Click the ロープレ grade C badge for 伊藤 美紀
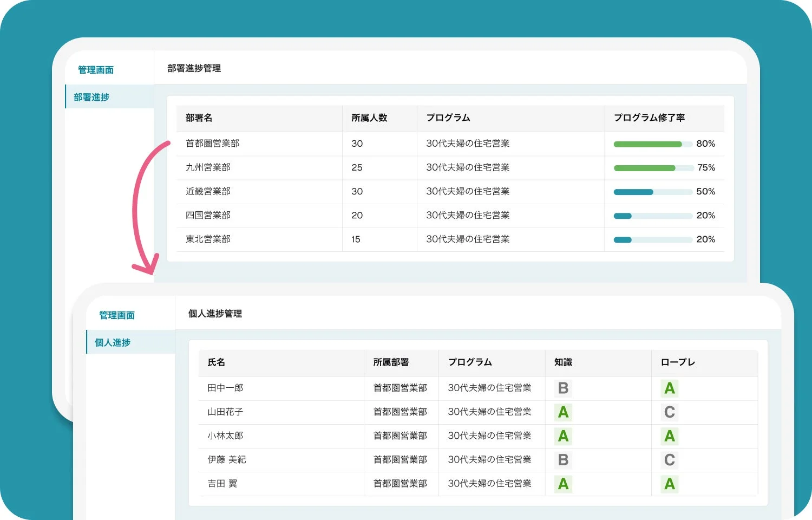The width and height of the screenshot is (812, 520). [x=669, y=460]
